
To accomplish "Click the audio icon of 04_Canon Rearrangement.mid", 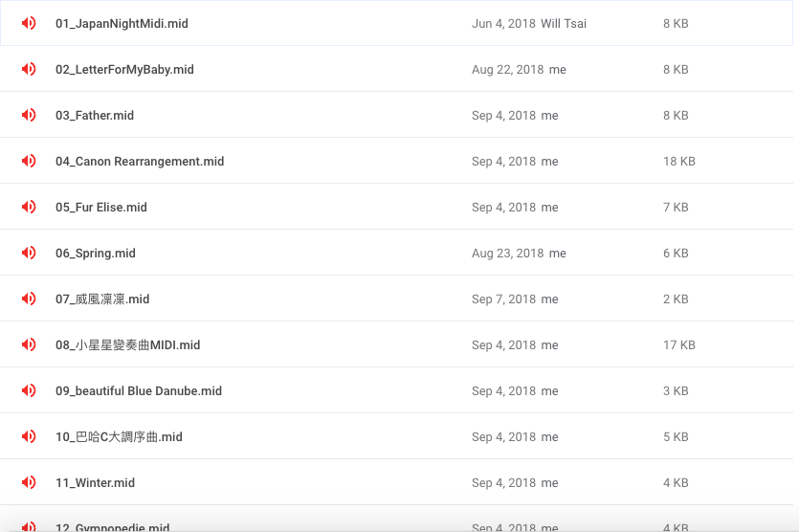I will click(x=29, y=161).
